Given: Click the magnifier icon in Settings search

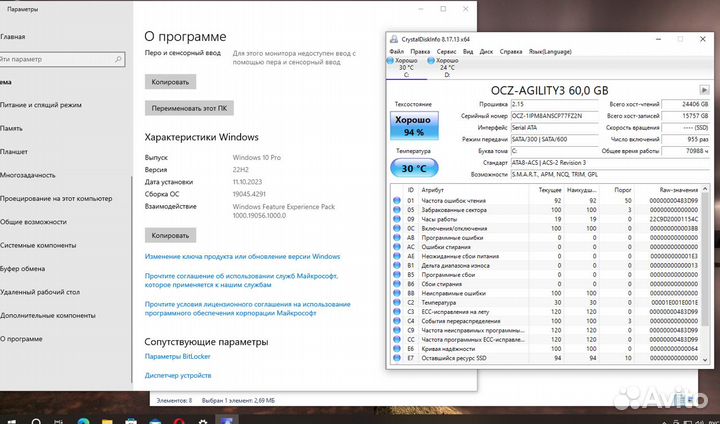Looking at the screenshot, I should (118, 59).
